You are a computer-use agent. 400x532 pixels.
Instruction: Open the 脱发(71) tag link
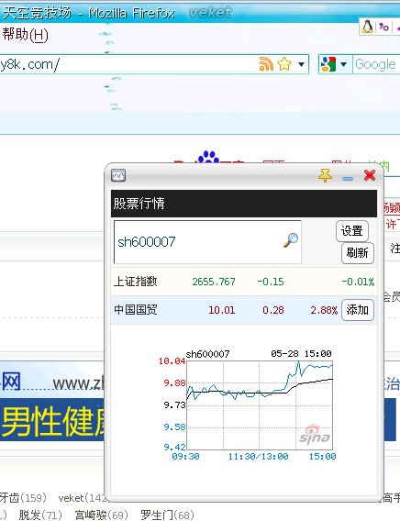point(40,515)
